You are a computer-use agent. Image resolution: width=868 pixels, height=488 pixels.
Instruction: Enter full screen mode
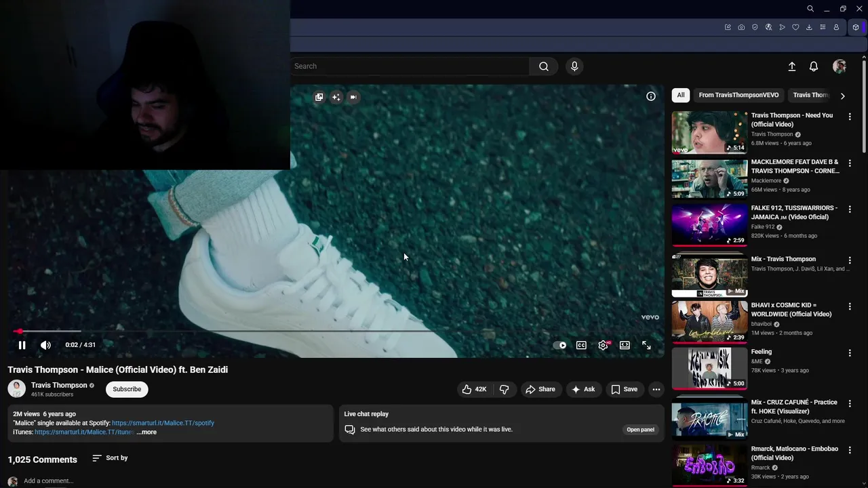pyautogui.click(x=646, y=345)
